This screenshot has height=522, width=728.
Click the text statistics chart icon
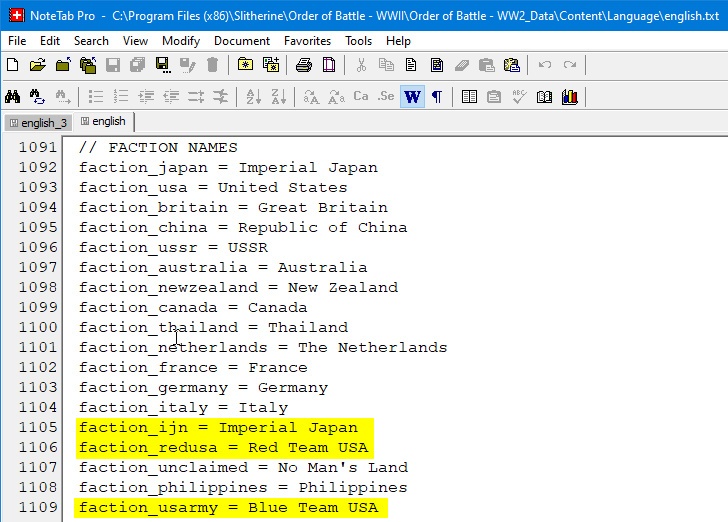pyautogui.click(x=570, y=97)
